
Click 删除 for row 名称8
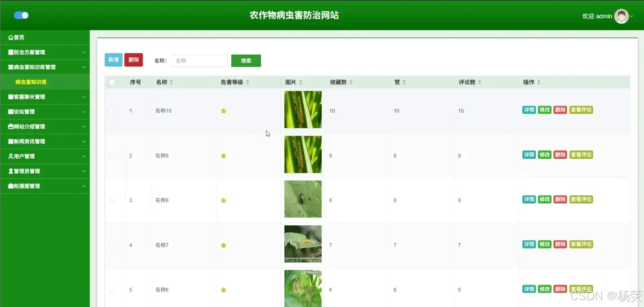click(560, 199)
